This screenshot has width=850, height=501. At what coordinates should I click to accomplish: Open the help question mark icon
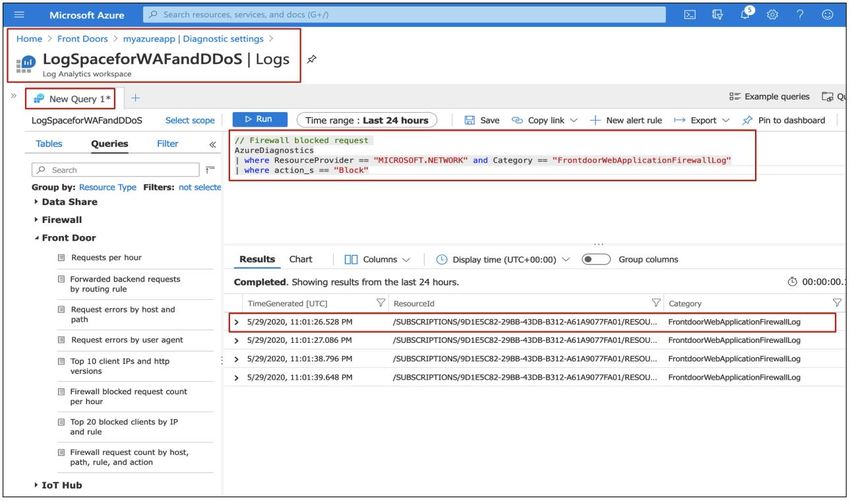click(800, 15)
